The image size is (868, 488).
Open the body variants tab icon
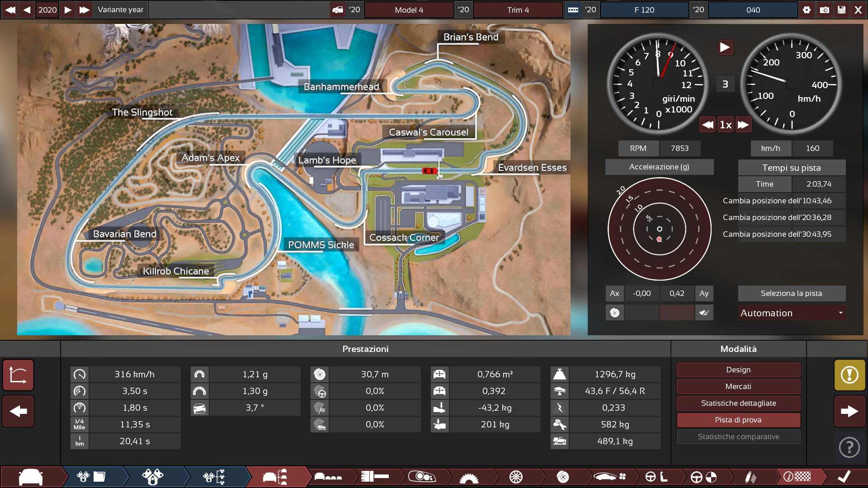click(x=328, y=477)
